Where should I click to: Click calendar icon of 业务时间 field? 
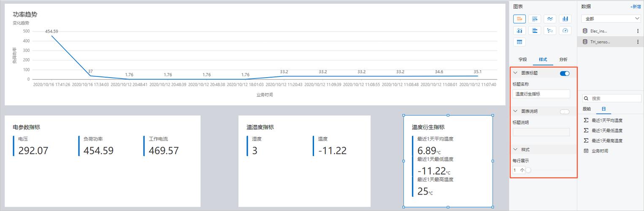(x=586, y=151)
